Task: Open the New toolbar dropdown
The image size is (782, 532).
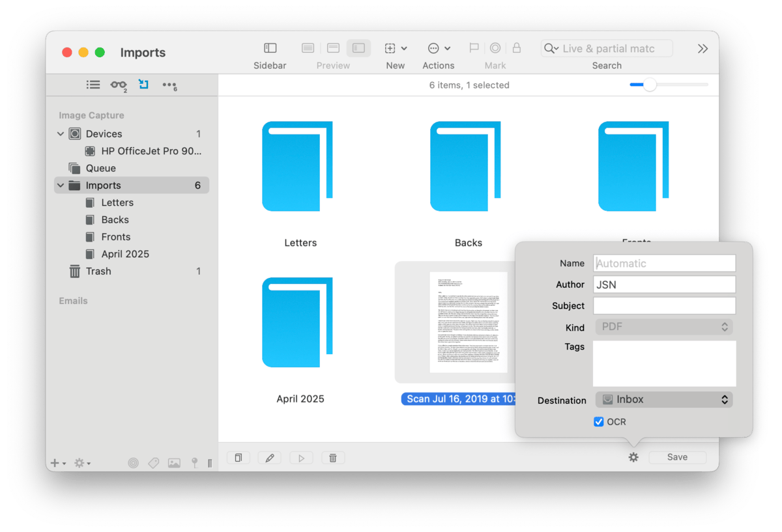Action: point(395,48)
